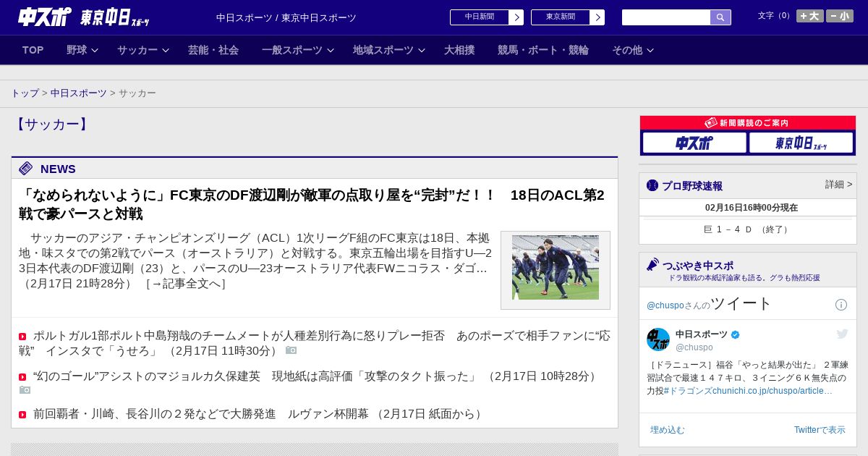Open the ポルト中島翔哉 racism article link

(x=315, y=343)
